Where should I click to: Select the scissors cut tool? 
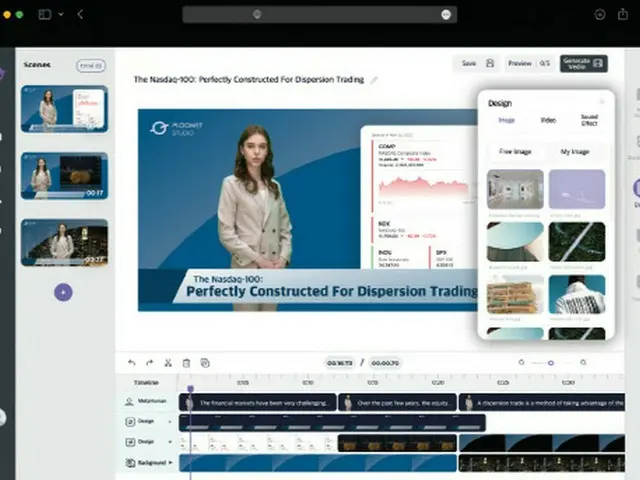(168, 362)
